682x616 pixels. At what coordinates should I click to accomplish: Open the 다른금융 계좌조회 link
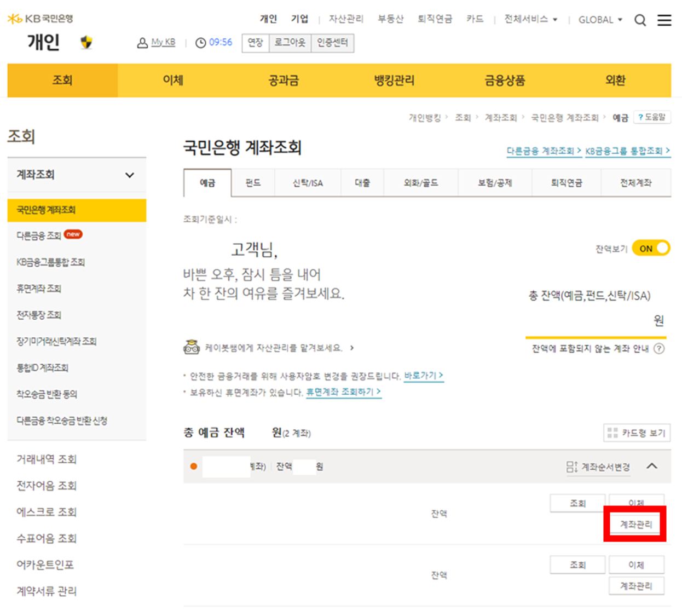click(x=544, y=151)
